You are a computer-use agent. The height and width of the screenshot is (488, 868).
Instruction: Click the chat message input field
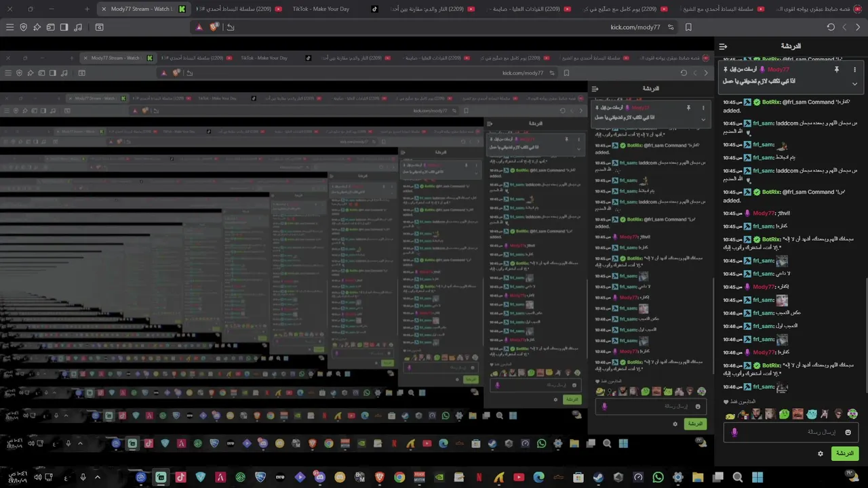(x=790, y=432)
